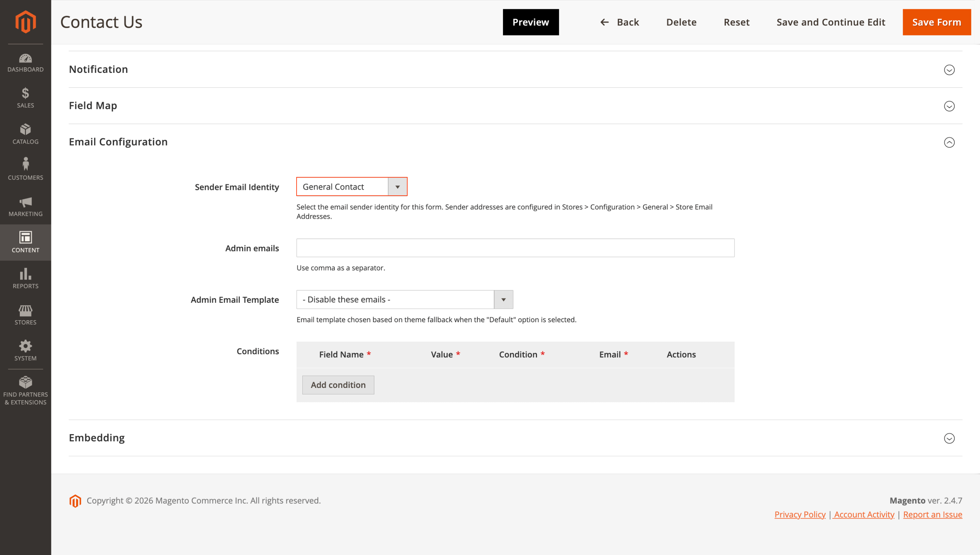Open the Account Activity link
The image size is (980, 555).
click(864, 515)
